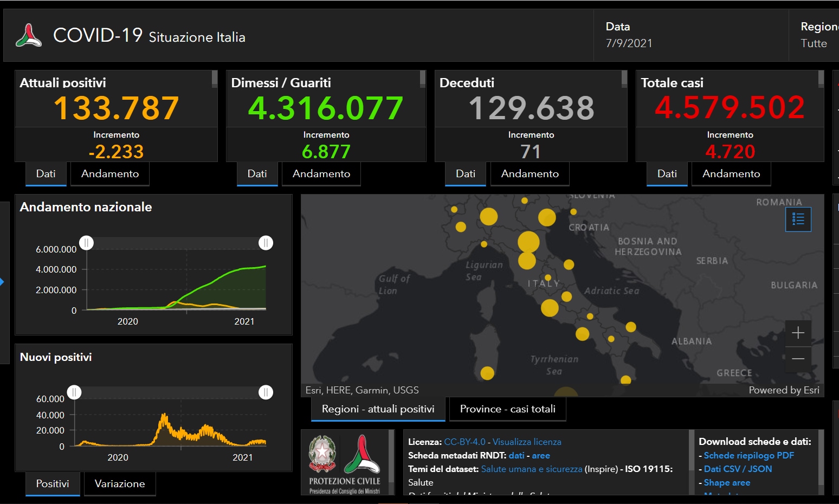
Task: Select the Variazione tab
Action: [x=120, y=484]
